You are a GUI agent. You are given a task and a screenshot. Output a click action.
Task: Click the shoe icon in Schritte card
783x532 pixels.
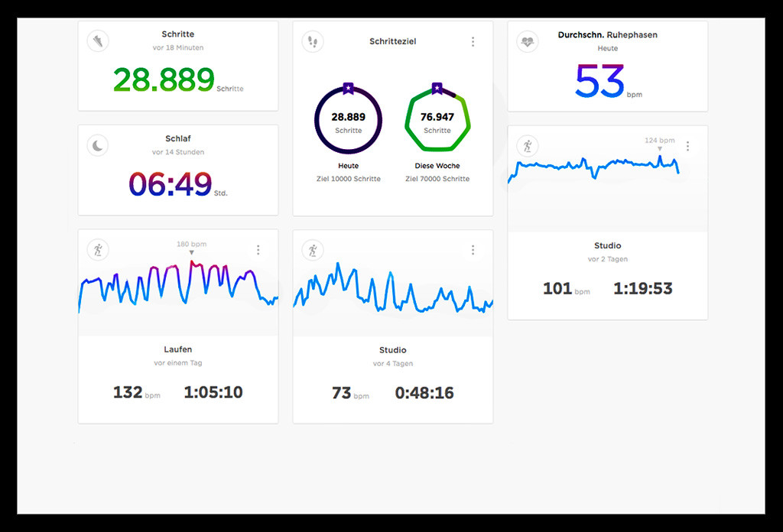[x=98, y=41]
